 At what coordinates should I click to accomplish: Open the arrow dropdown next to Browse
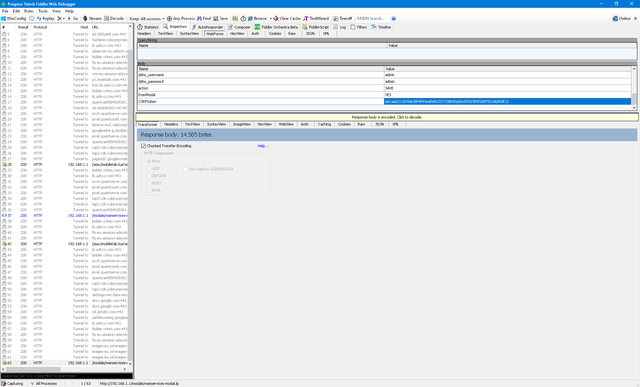[271, 18]
